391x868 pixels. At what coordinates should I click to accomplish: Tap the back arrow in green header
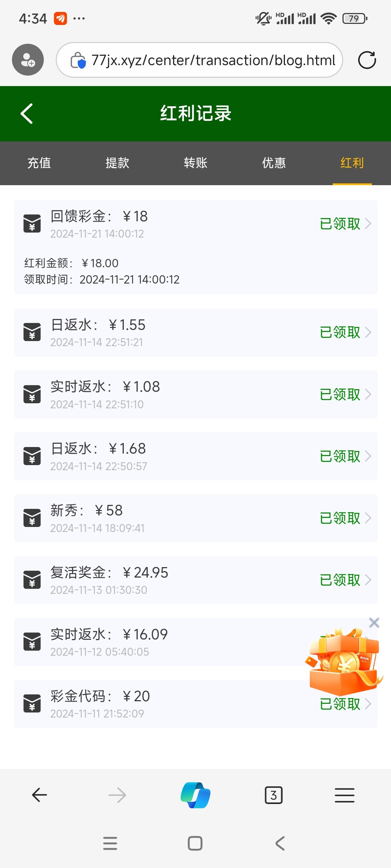pos(27,114)
